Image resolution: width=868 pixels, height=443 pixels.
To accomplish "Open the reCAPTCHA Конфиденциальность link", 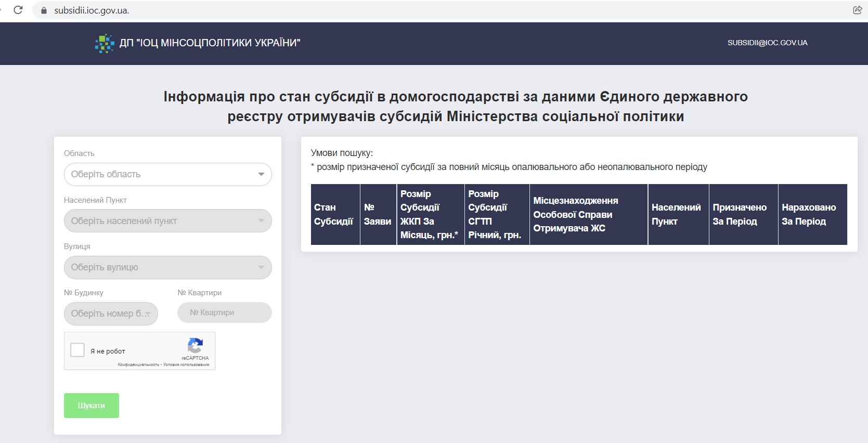I will (138, 364).
